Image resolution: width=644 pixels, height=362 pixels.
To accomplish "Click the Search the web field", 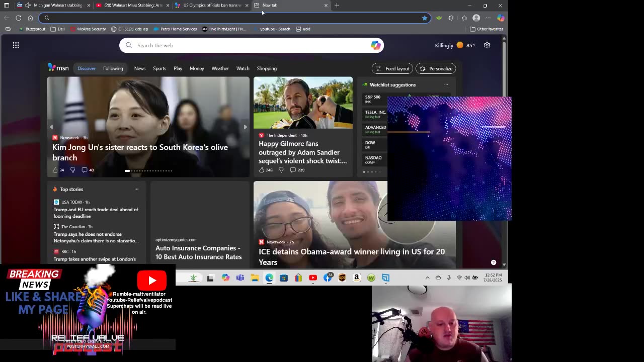I will pos(251,45).
